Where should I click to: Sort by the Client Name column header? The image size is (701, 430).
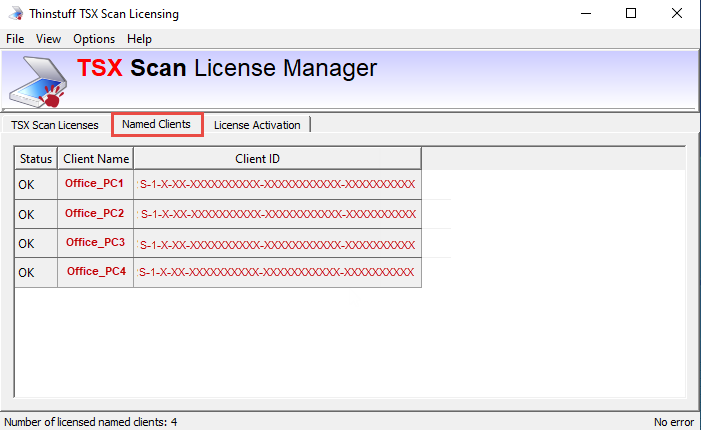(x=96, y=159)
